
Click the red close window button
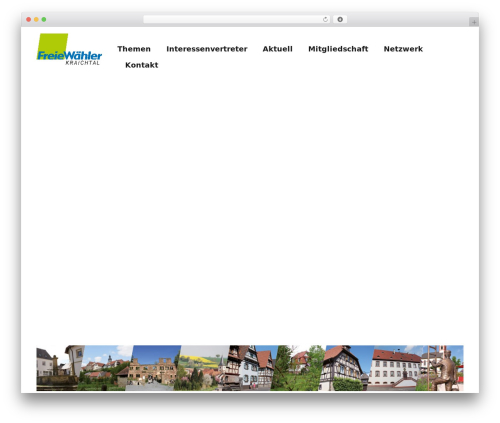point(29,20)
